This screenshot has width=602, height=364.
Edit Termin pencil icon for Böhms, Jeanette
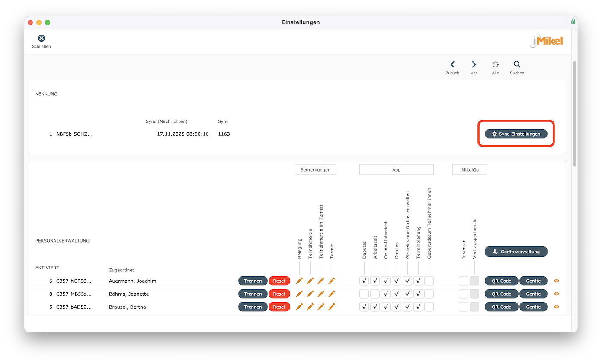pos(332,294)
